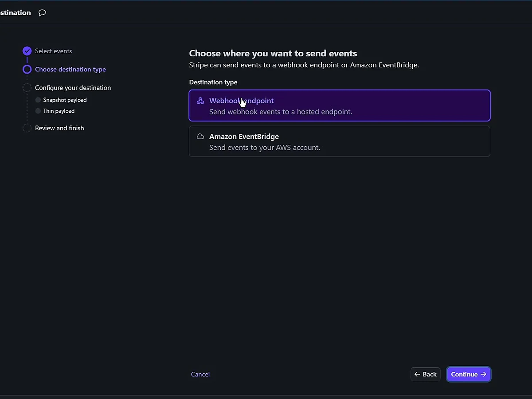Click the cloud icon in Amazon EventBridge card

point(200,137)
